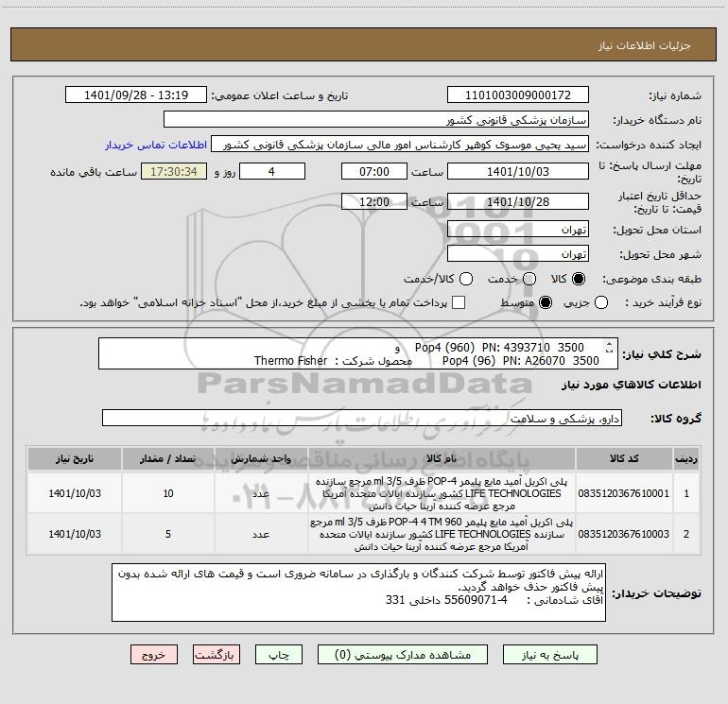Image resolution: width=728 pixels, height=704 pixels.
Task: Click the چاپ print button
Action: coord(279,655)
